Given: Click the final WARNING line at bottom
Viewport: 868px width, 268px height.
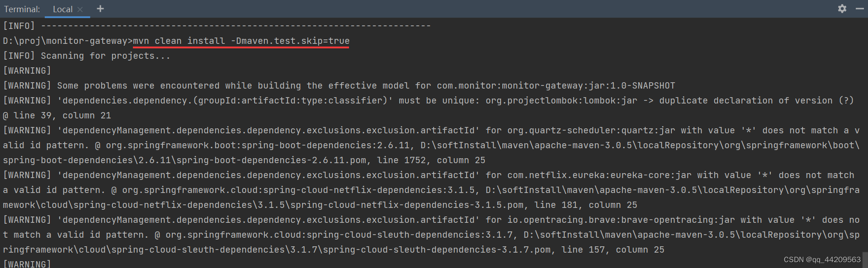Looking at the screenshot, I should 26,263.
